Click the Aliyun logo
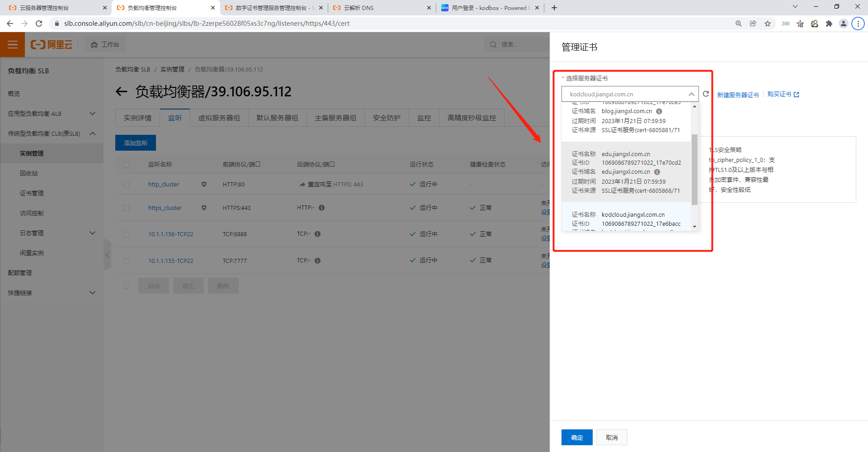 (52, 44)
